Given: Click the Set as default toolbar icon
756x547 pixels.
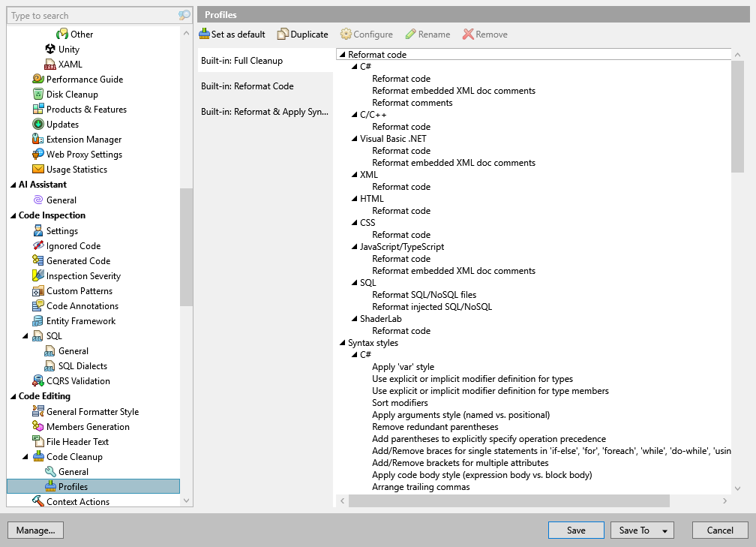Looking at the screenshot, I should click(205, 34).
